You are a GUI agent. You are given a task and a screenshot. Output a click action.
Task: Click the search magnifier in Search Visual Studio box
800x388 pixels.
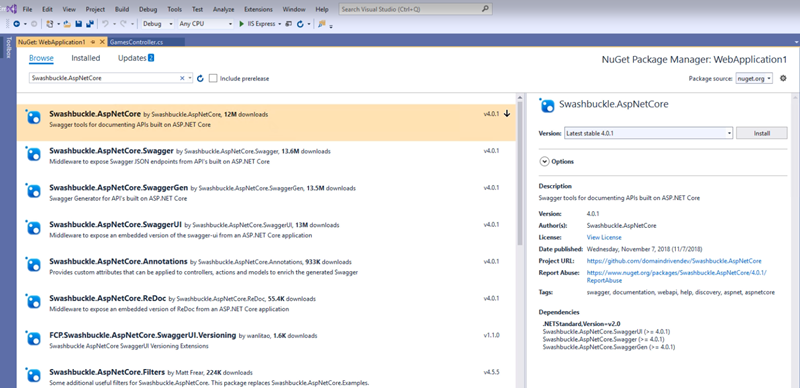coord(486,9)
